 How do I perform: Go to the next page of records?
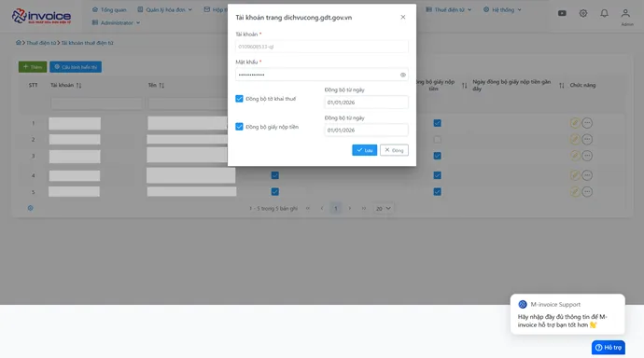tap(350, 208)
